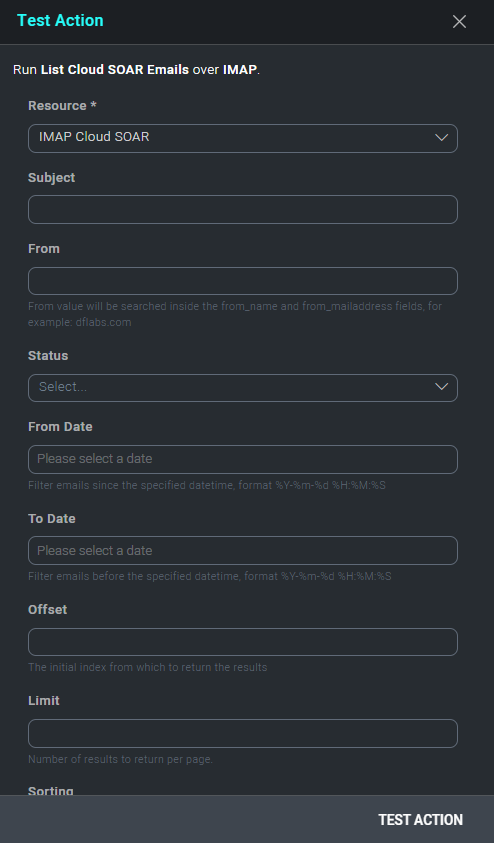Select the Limit input box
This screenshot has height=843, width=494.
point(242,733)
